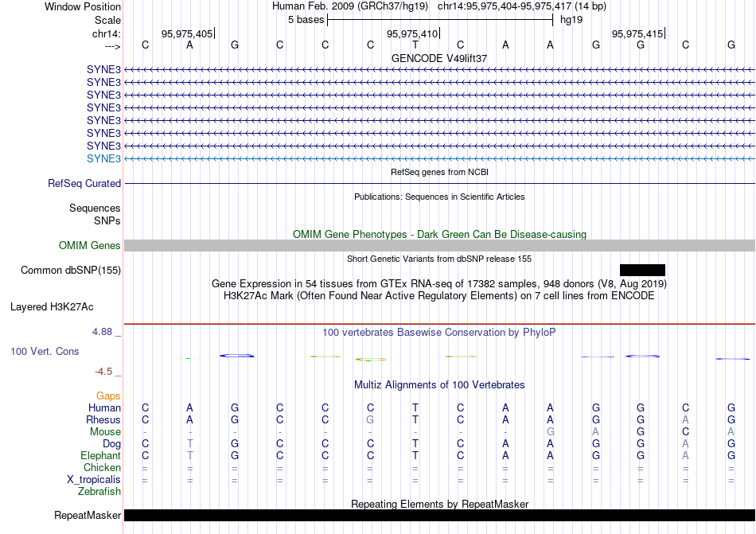
Task: Select the X_tropicalis species label
Action: 94,480
